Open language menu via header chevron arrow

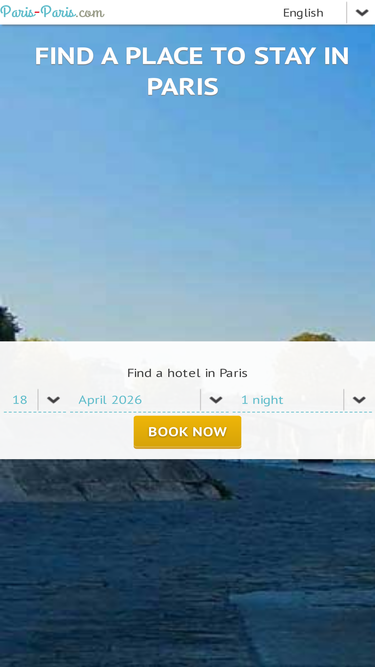[362, 13]
